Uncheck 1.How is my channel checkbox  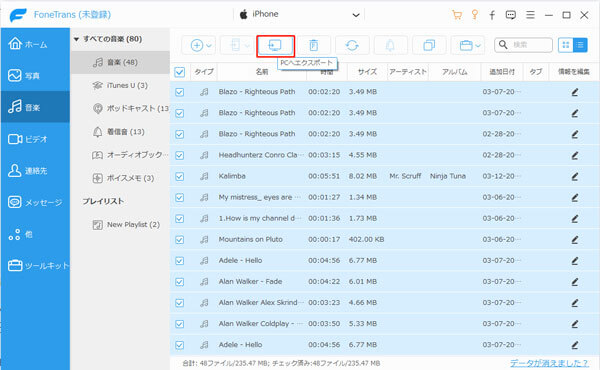(179, 218)
